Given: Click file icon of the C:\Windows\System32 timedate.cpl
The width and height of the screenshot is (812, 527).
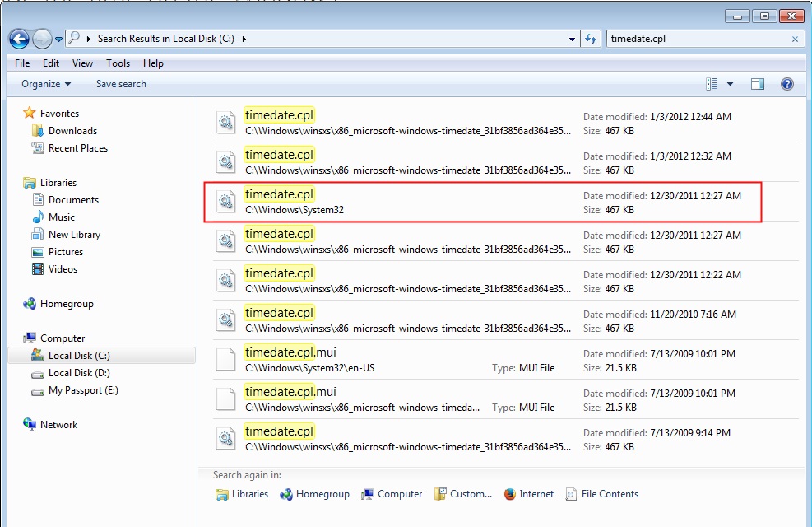Looking at the screenshot, I should [x=225, y=202].
